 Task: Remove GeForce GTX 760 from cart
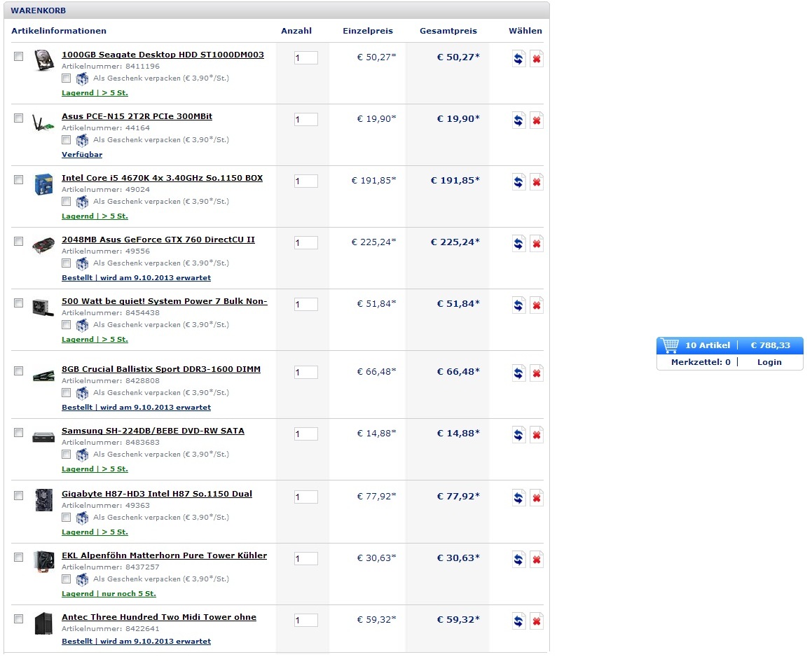537,243
